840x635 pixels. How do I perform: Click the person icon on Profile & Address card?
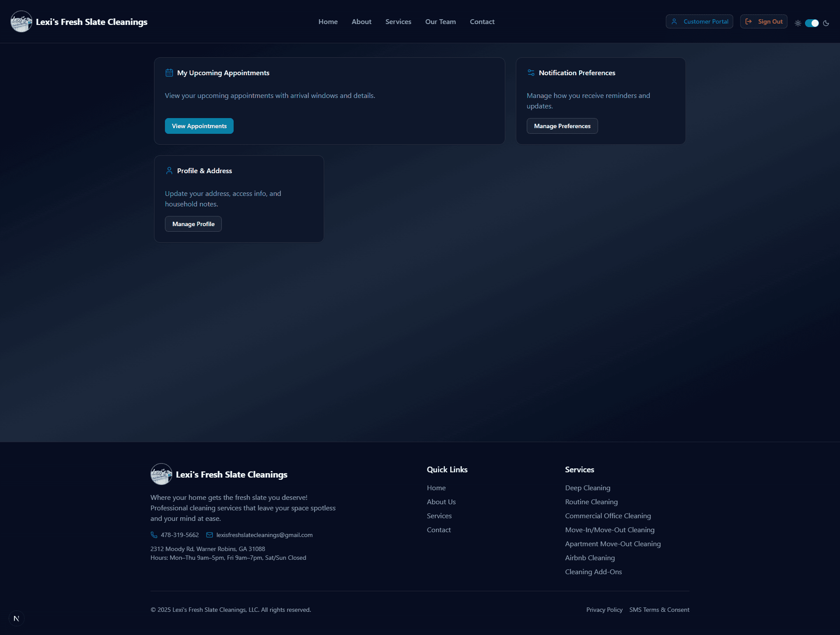169,171
